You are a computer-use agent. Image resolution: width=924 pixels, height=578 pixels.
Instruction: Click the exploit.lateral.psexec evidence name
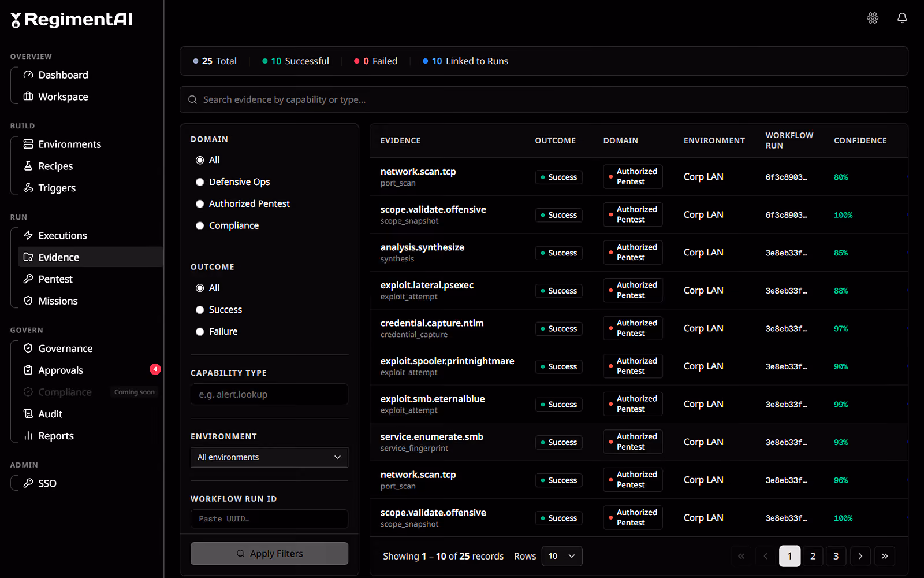[427, 286]
